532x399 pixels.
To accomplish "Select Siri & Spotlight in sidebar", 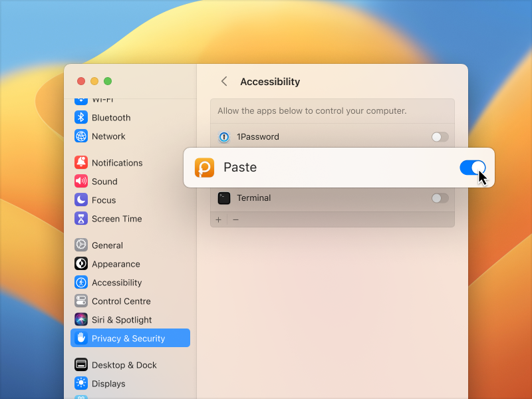I will tap(122, 320).
